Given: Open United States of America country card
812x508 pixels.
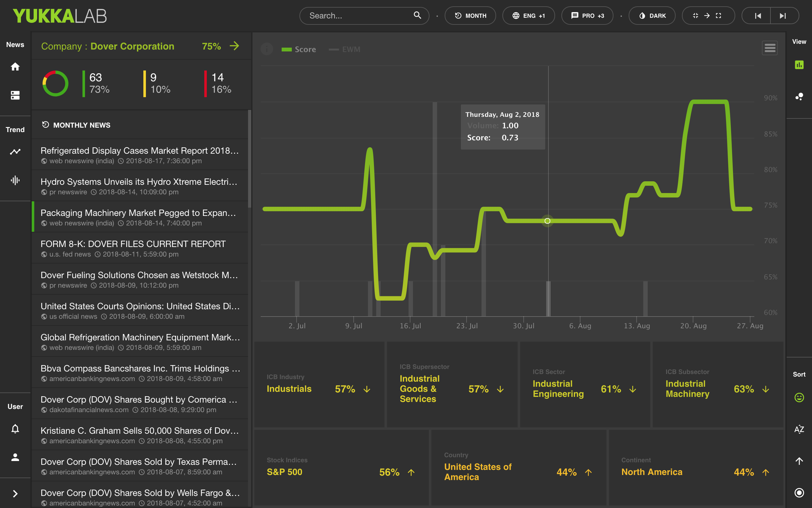Looking at the screenshot, I should (519, 467).
